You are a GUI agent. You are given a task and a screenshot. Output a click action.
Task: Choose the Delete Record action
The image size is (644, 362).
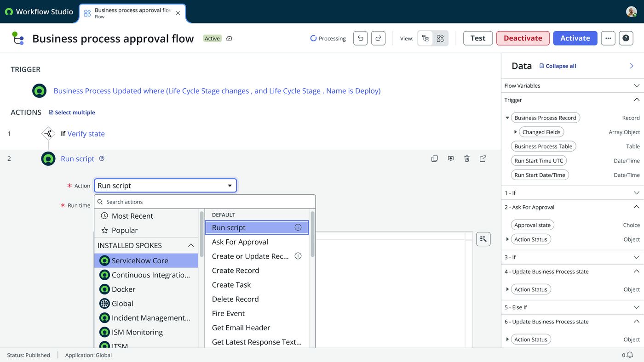[257, 299]
